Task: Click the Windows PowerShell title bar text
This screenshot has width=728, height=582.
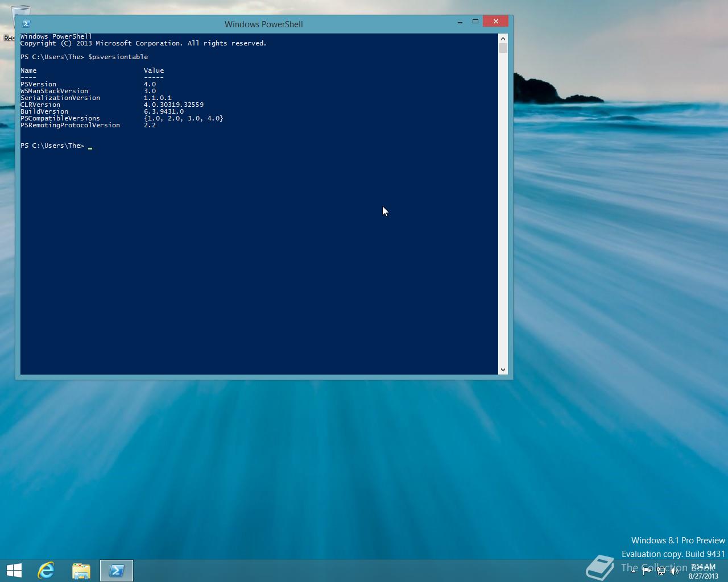Action: (x=263, y=24)
